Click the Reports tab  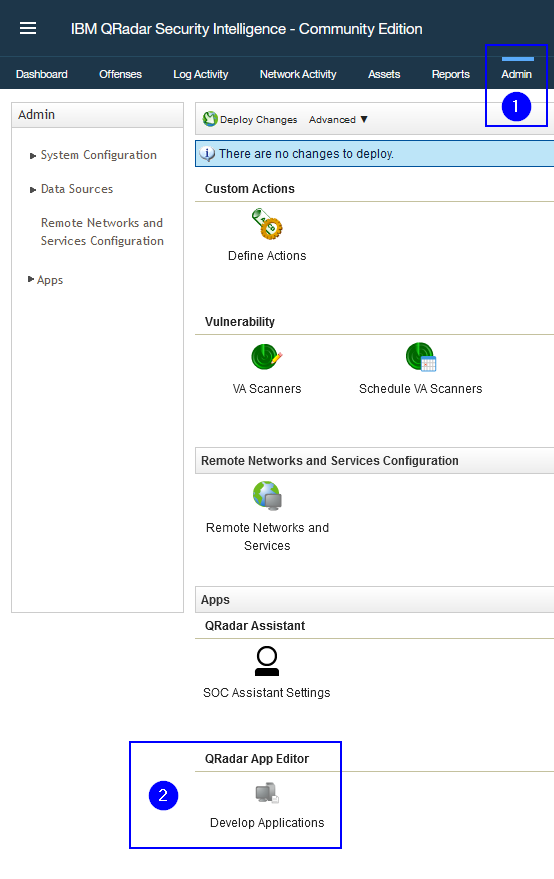tap(450, 74)
